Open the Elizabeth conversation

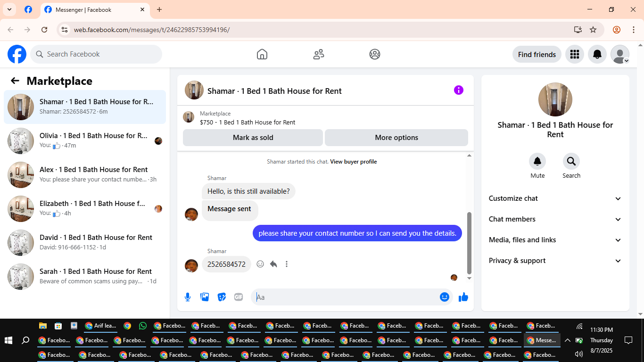tap(85, 209)
